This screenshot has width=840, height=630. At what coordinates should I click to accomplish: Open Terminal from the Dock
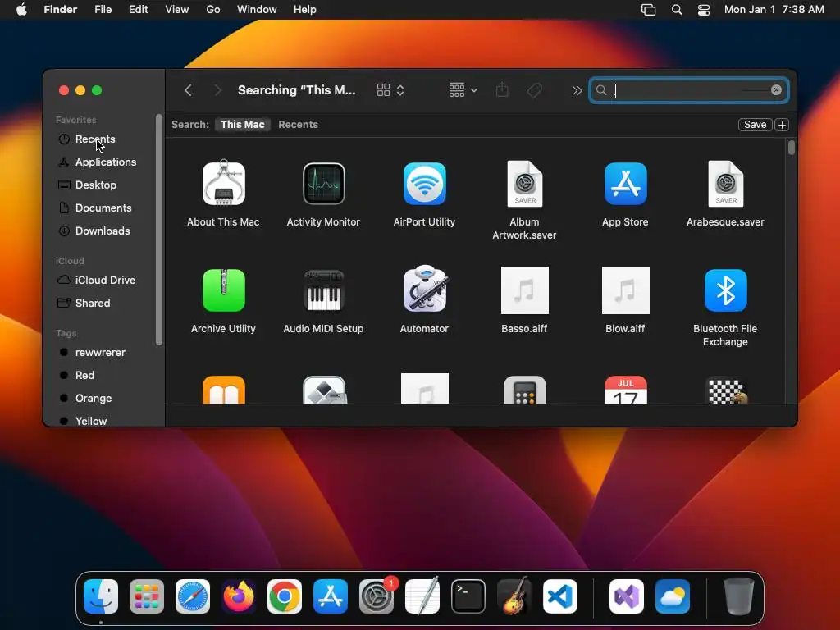(468, 596)
